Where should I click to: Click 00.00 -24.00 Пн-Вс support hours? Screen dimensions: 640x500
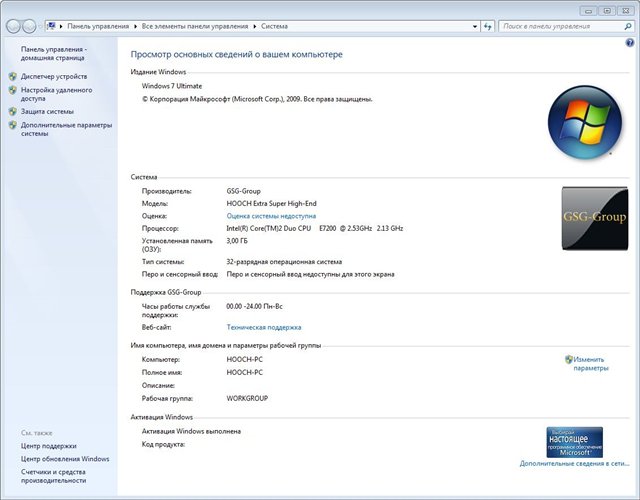click(x=254, y=306)
